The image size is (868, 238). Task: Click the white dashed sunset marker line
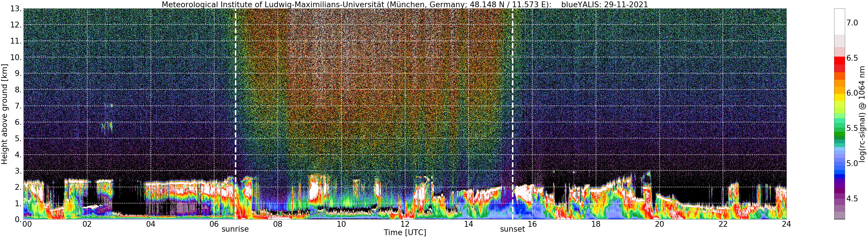[513, 114]
